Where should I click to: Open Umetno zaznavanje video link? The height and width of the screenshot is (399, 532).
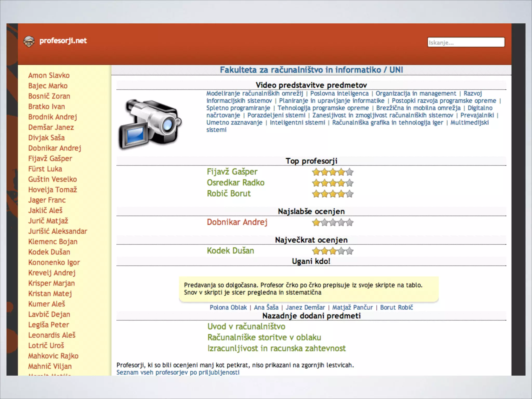click(x=234, y=123)
